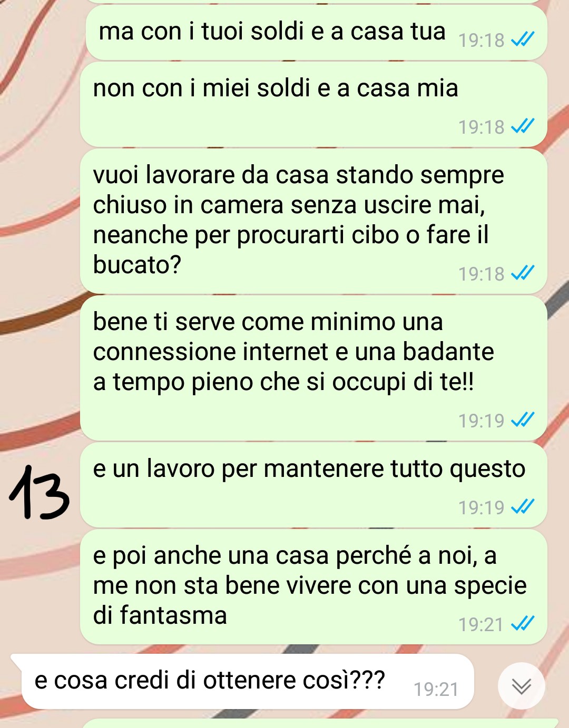Tap the partially visible green bubble at bottom
The width and height of the screenshot is (569, 728).
[x=320, y=723]
